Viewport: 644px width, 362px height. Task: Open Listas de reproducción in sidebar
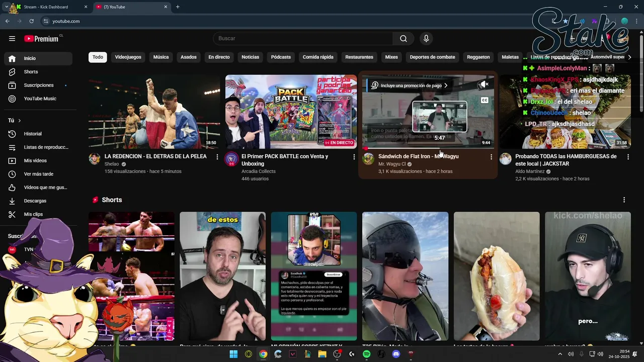[x=38, y=147]
